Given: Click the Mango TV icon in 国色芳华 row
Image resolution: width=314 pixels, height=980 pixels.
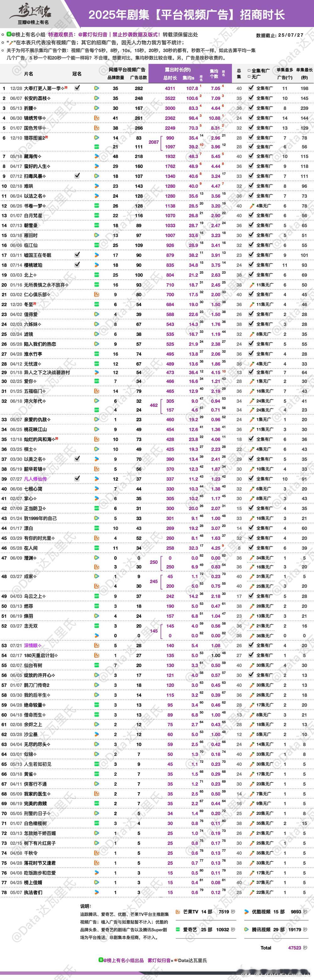Looking at the screenshot, I should pos(97,128).
